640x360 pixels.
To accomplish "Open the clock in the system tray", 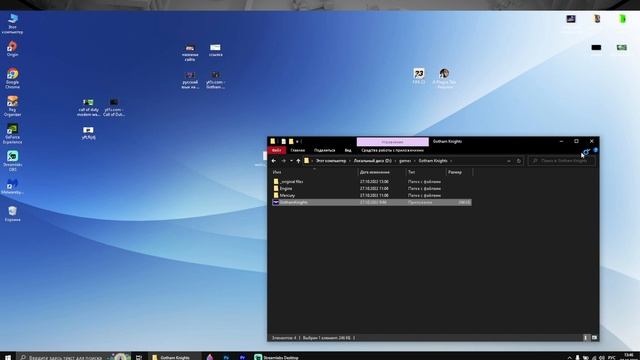I will pos(629,356).
